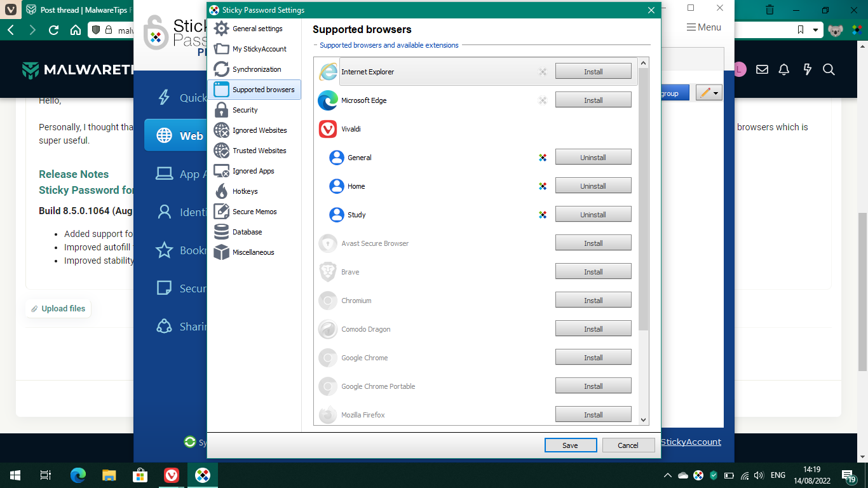Expand the address bar dropdown arrow in Vivaldi
The image size is (868, 488).
[x=816, y=30]
